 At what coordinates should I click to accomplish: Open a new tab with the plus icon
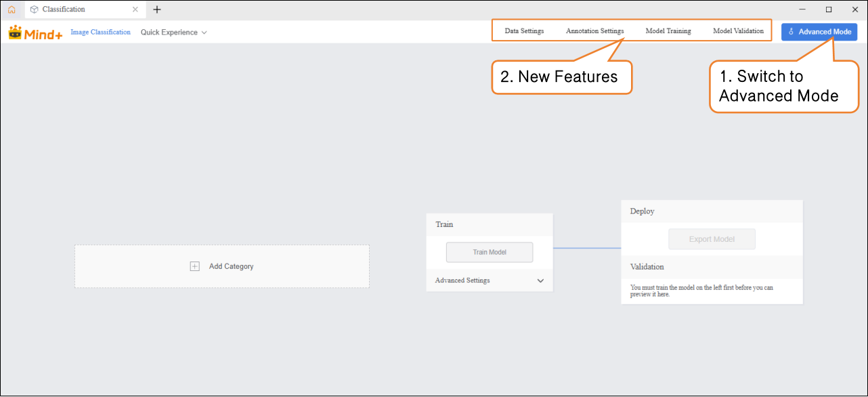point(157,9)
